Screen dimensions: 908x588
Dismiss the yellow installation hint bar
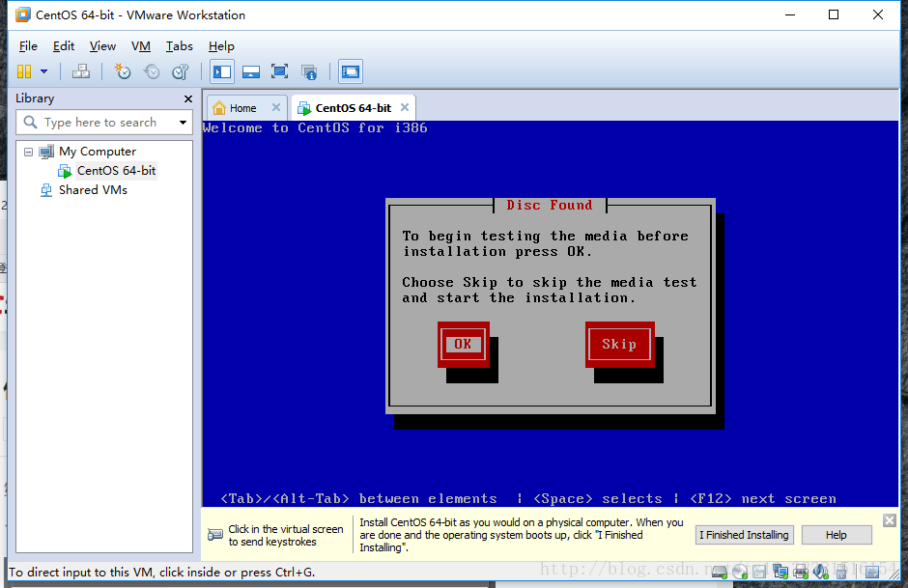click(x=890, y=520)
